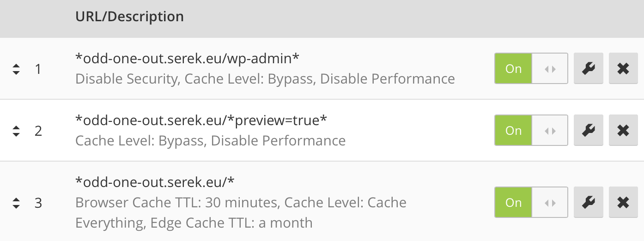
Task: Delete the wp-admin page rule
Action: [623, 69]
